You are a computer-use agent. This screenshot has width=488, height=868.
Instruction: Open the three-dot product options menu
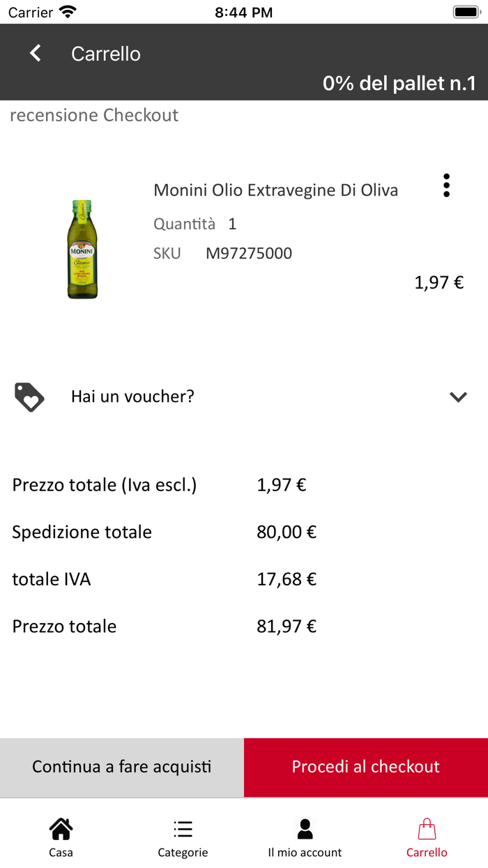coord(446,185)
